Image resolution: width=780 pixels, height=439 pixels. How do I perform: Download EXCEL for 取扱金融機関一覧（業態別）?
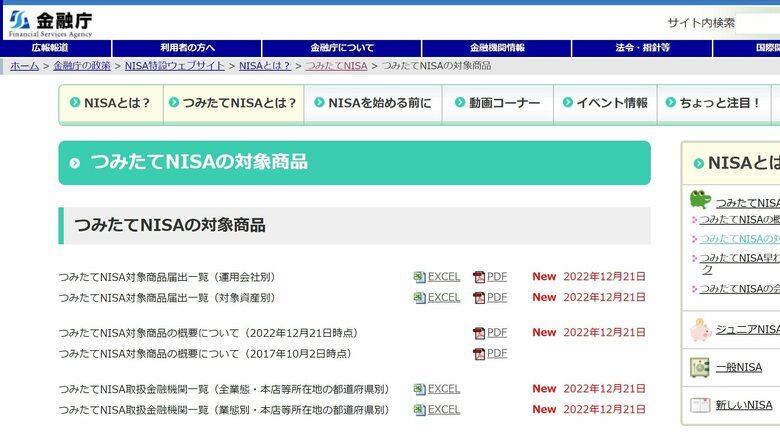click(444, 410)
